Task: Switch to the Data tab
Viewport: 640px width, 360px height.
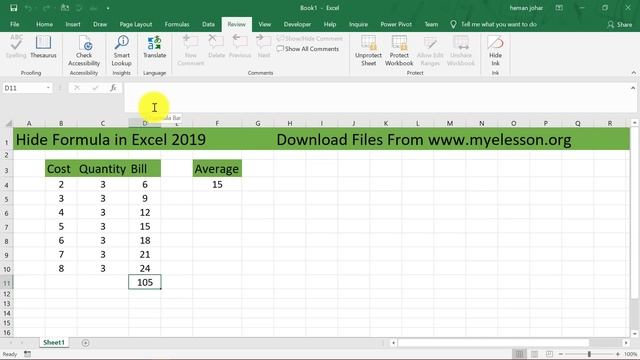Action: coord(208,24)
